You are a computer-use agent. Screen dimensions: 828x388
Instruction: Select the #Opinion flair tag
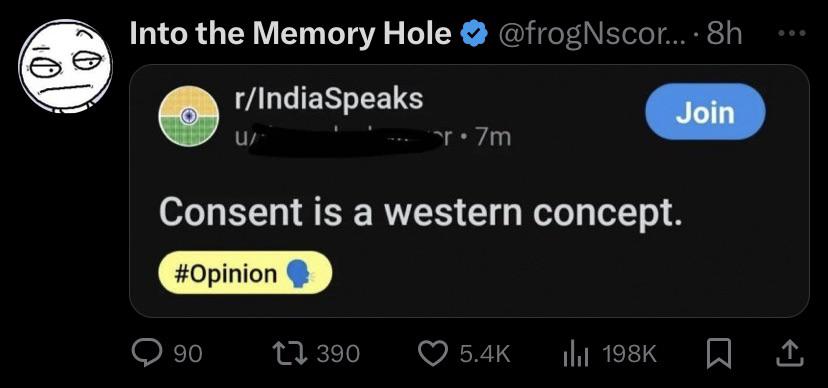coord(245,273)
